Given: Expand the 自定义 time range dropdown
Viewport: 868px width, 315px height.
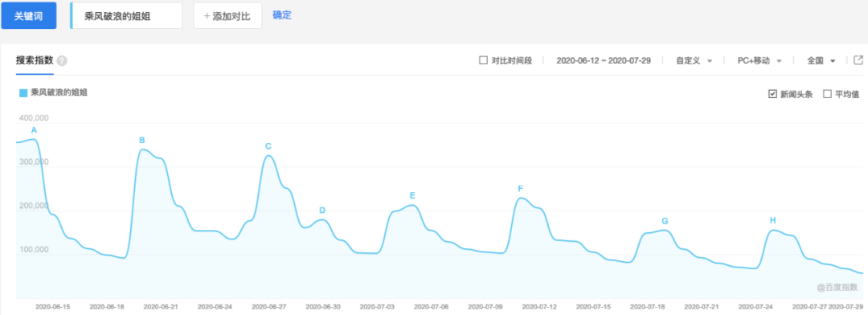Looking at the screenshot, I should point(694,61).
